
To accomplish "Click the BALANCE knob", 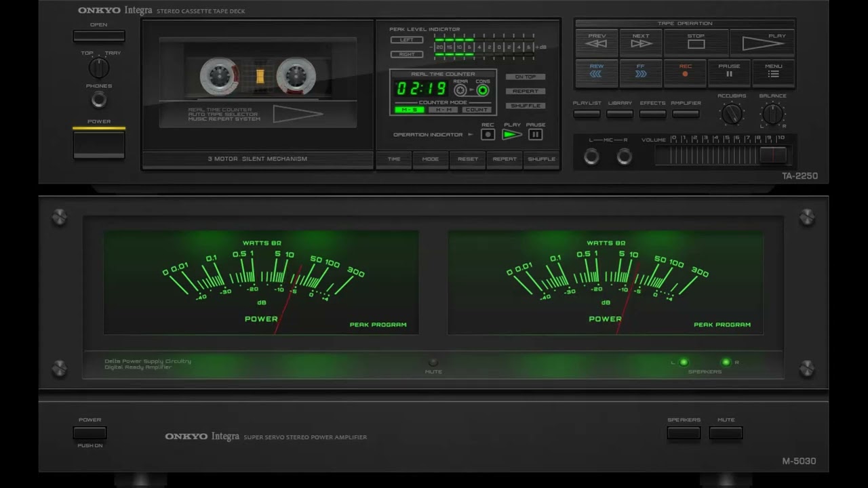I will pyautogui.click(x=772, y=114).
